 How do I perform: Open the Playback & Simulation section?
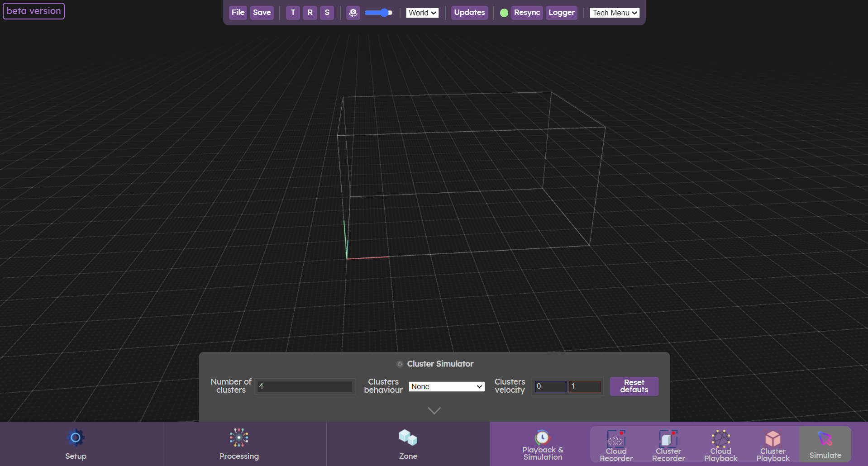[x=542, y=444]
